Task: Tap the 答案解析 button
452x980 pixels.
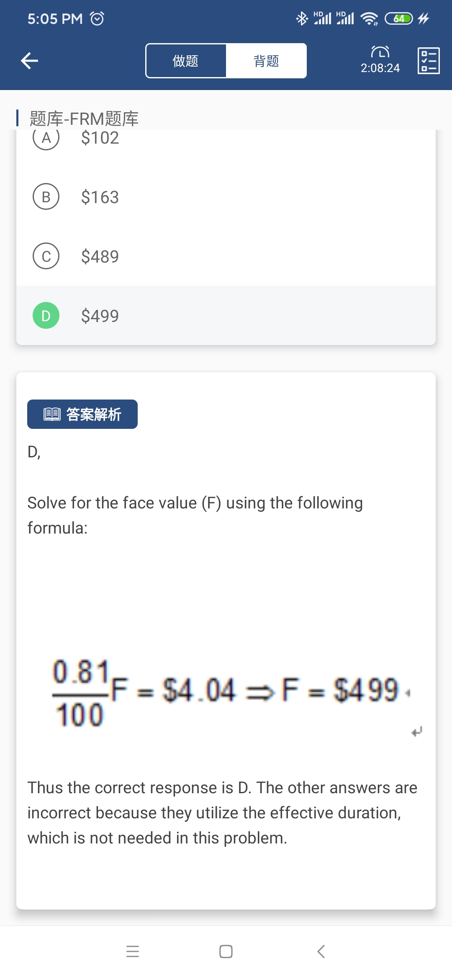Action: click(x=82, y=414)
